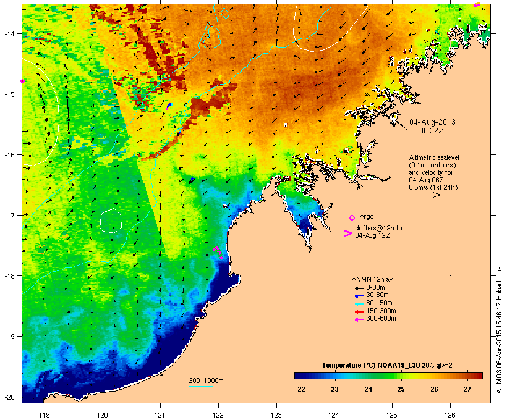Click latitude axis label -20
507x420 pixels.
click(9, 397)
